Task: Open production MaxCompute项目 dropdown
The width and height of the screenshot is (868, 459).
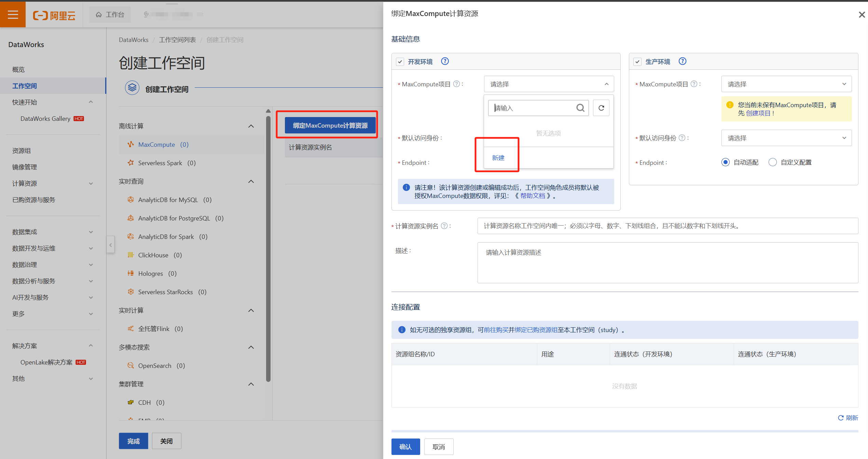Action: 786,84
